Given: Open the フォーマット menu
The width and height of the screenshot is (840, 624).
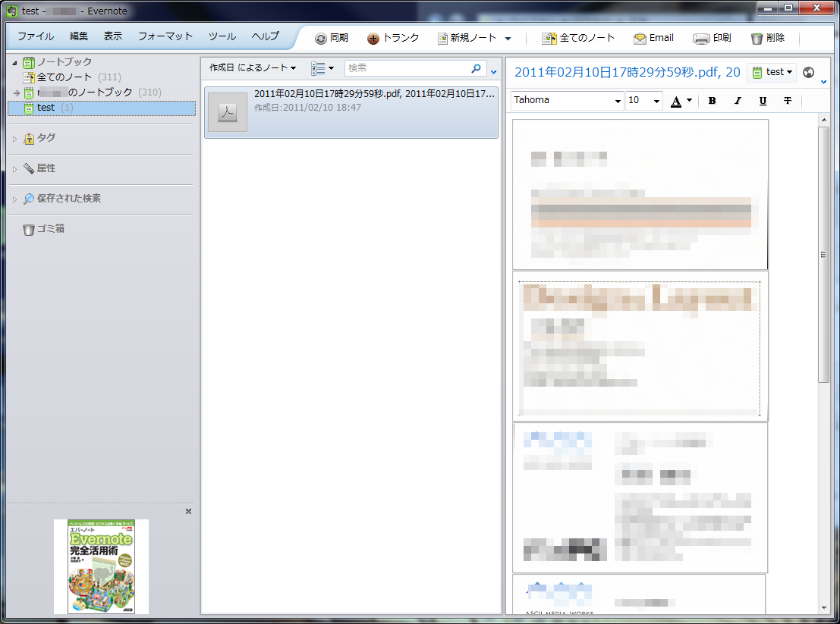Looking at the screenshot, I should click(x=165, y=36).
